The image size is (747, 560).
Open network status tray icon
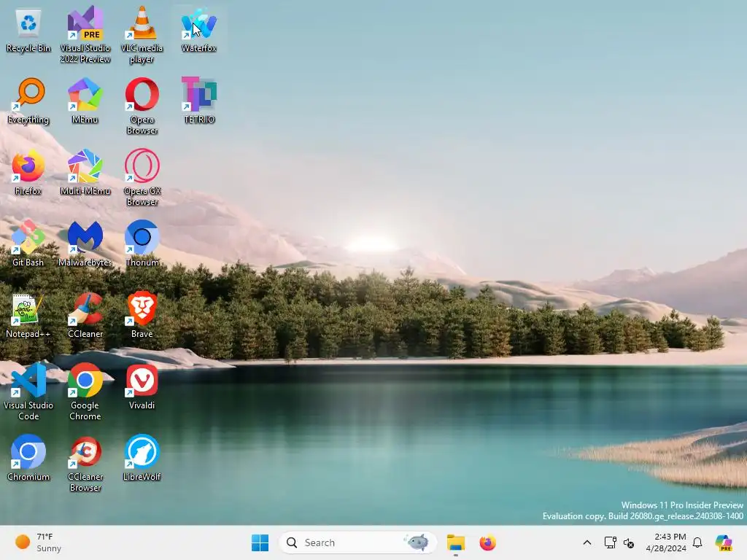click(611, 542)
